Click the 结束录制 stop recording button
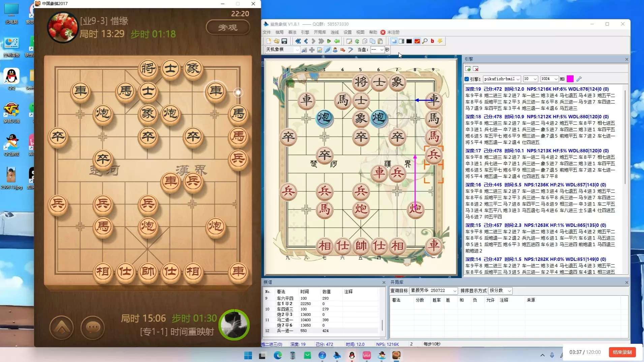This screenshot has height=362, width=644. pyautogui.click(x=622, y=352)
